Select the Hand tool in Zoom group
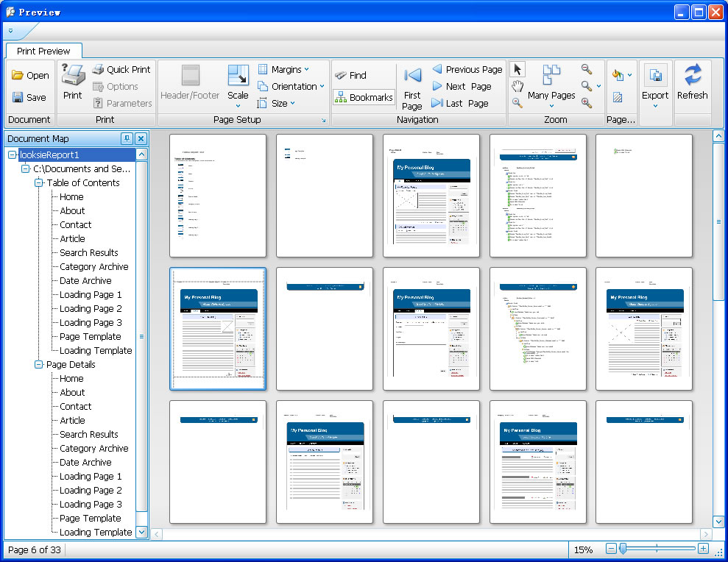 [517, 86]
